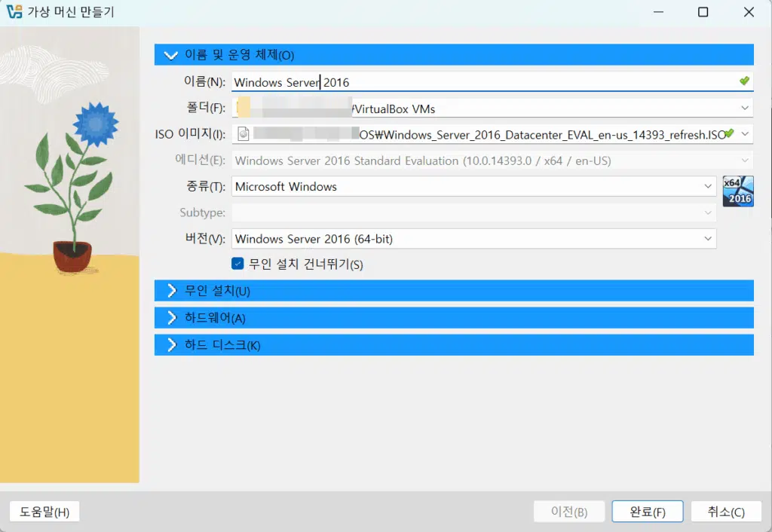Open the 폴더 folder dropdown

pos(744,108)
